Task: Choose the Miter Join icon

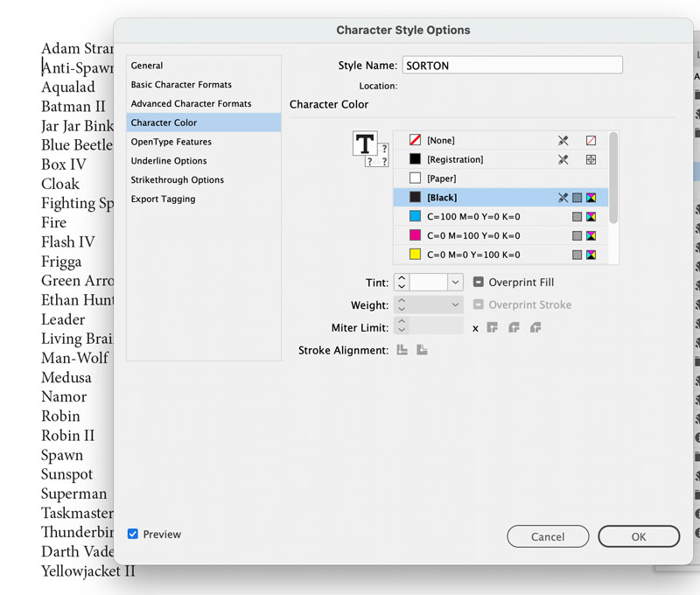Action: [x=492, y=327]
